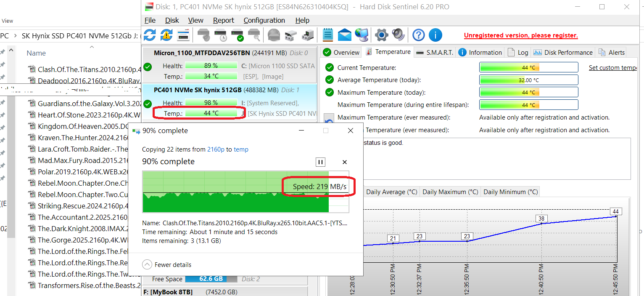Pause the file copy operation
The width and height of the screenshot is (644, 296).
320,162
